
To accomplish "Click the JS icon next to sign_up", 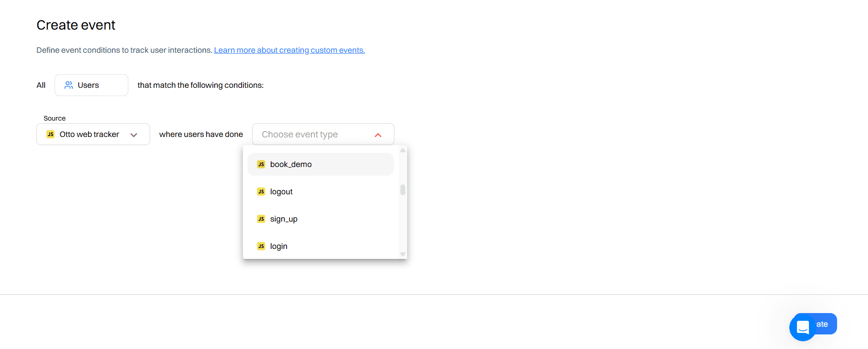I will [261, 219].
